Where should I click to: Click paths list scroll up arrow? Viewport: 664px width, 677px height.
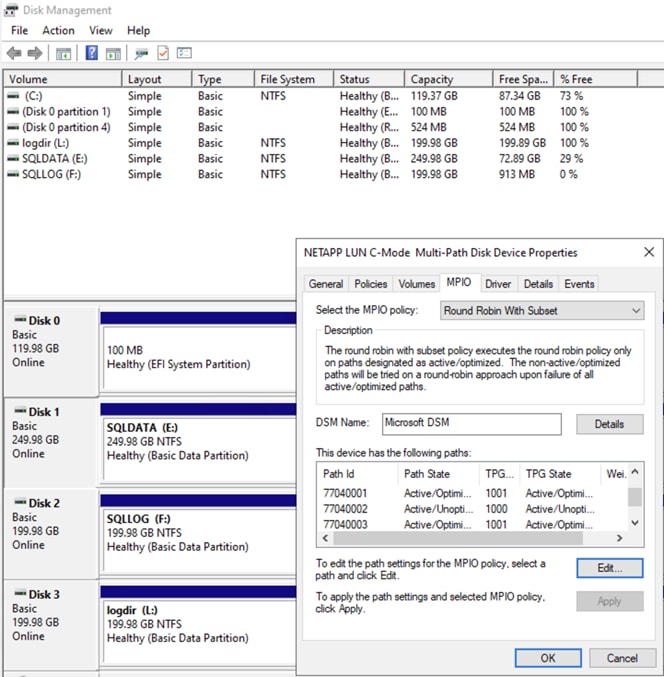635,471
